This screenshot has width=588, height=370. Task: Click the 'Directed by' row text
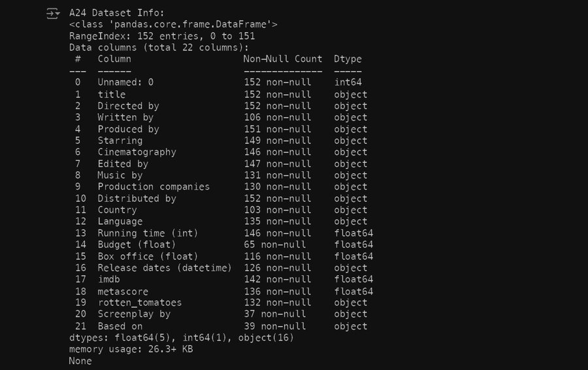(128, 106)
